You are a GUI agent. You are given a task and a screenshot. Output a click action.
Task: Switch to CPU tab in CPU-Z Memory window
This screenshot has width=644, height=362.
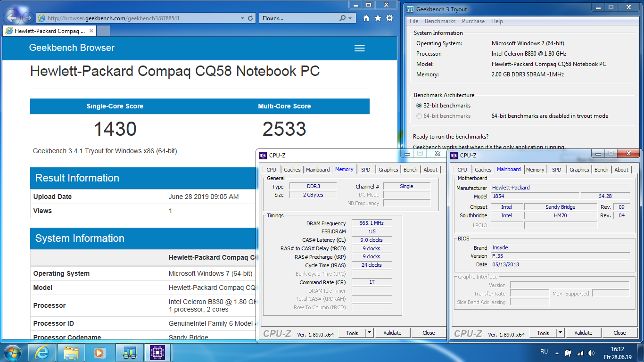click(x=272, y=170)
